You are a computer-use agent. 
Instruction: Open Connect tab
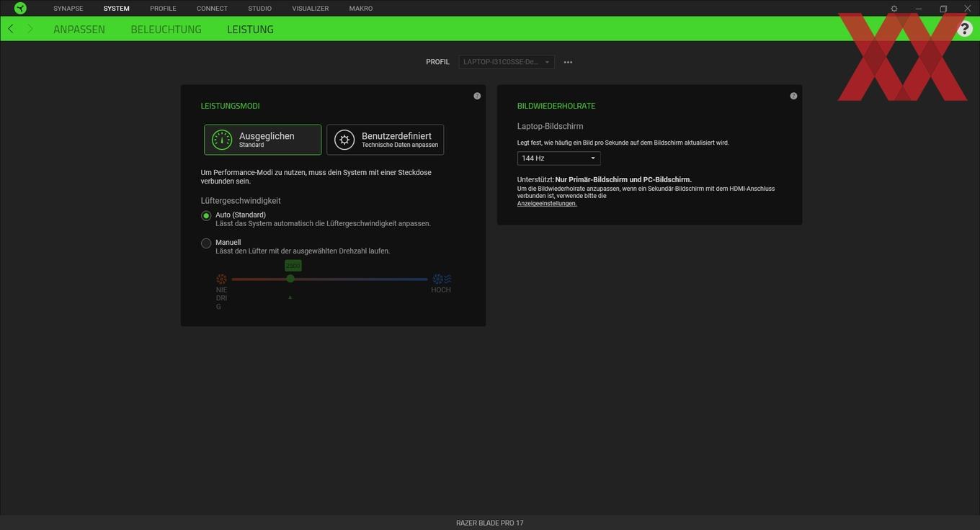pos(212,9)
